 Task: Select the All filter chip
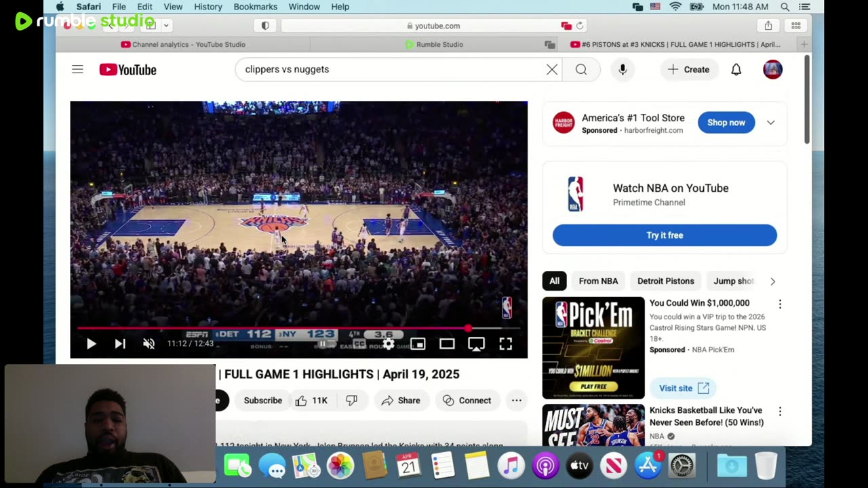tap(554, 281)
